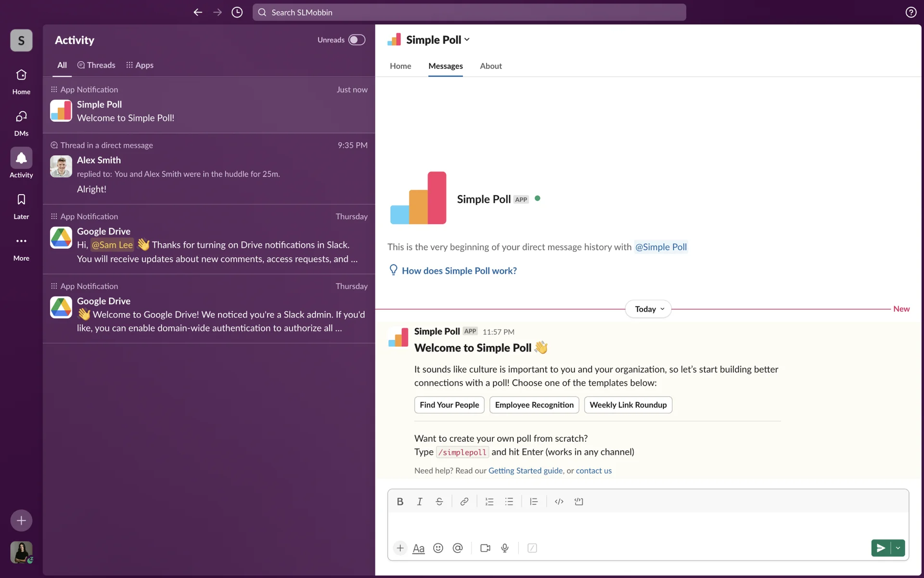
Task: Toggle the Unreads switch
Action: coord(357,40)
